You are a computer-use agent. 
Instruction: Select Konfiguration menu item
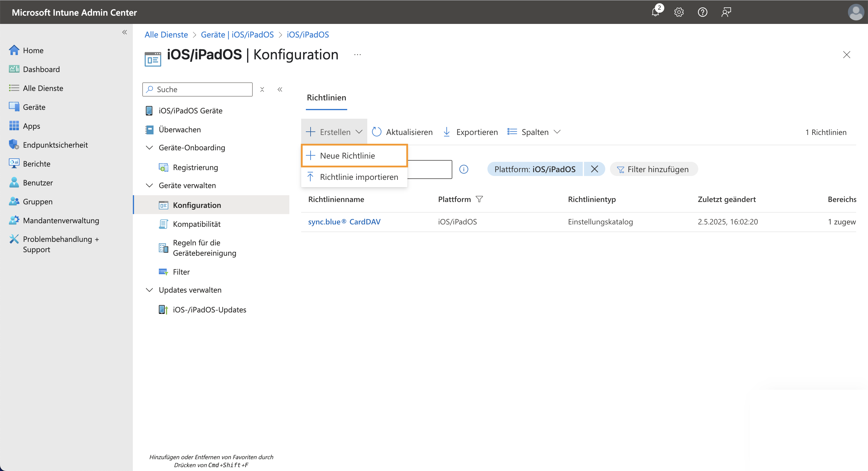point(212,205)
